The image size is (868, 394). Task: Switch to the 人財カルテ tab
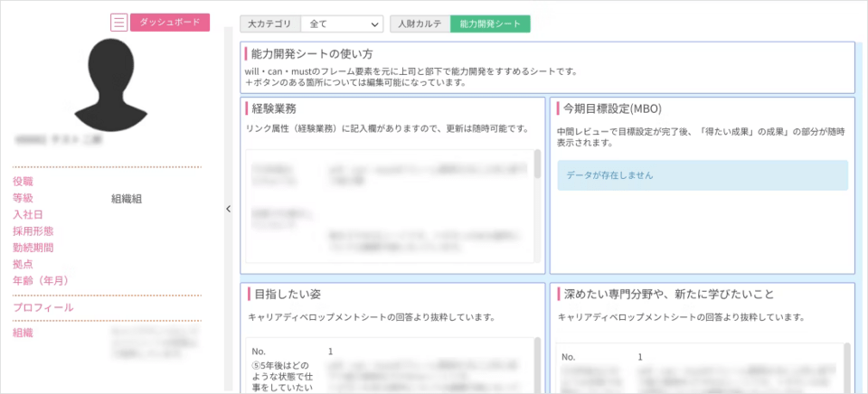[x=420, y=23]
